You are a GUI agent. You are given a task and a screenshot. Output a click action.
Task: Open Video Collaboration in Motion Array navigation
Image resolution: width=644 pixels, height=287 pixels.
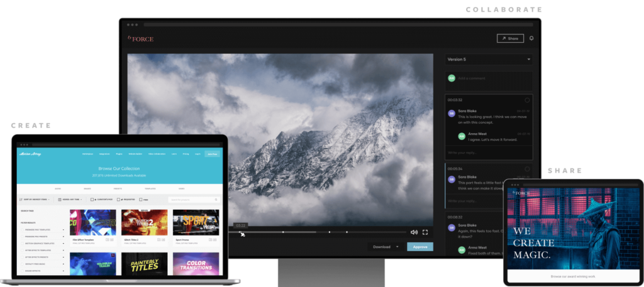tap(157, 154)
